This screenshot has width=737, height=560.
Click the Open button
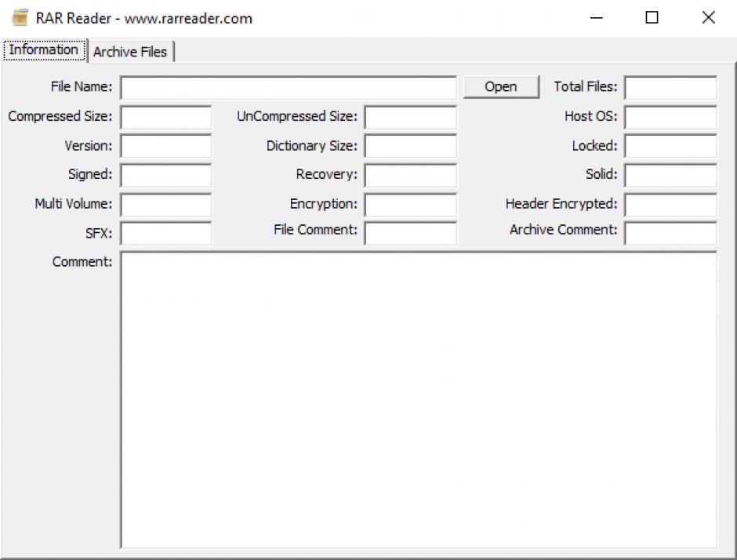[501, 86]
